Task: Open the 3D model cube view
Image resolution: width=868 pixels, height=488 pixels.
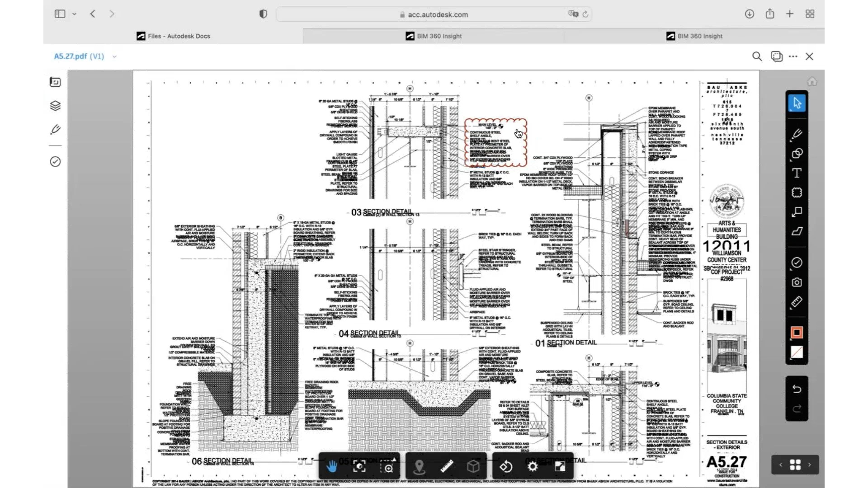Action: pyautogui.click(x=473, y=466)
